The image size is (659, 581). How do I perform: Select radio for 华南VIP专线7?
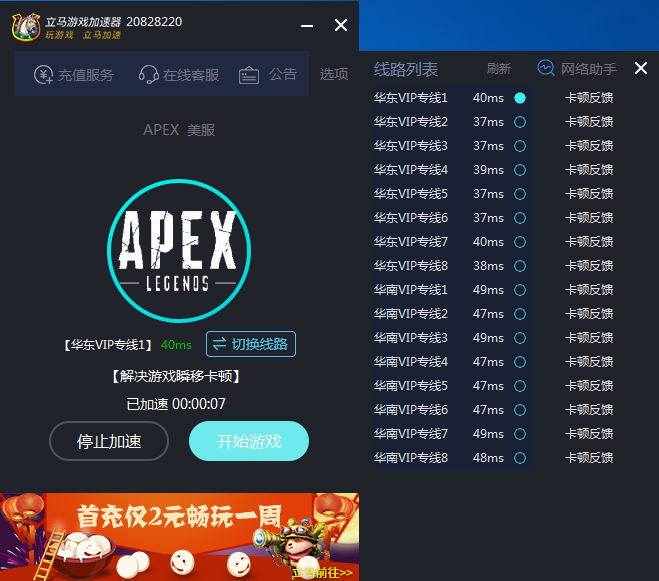[x=520, y=433]
